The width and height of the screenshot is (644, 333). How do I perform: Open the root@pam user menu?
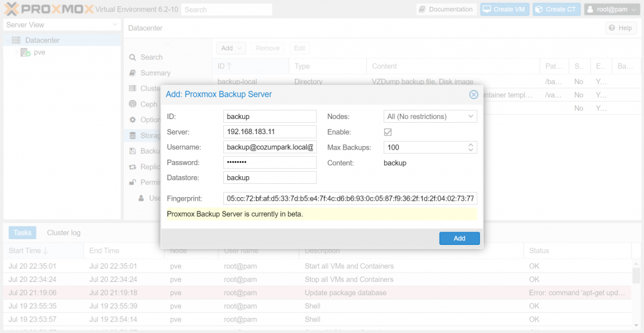pos(611,9)
